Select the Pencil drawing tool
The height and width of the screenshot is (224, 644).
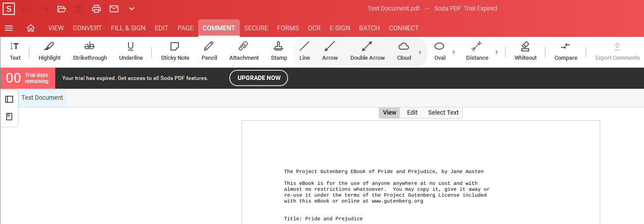tap(209, 52)
